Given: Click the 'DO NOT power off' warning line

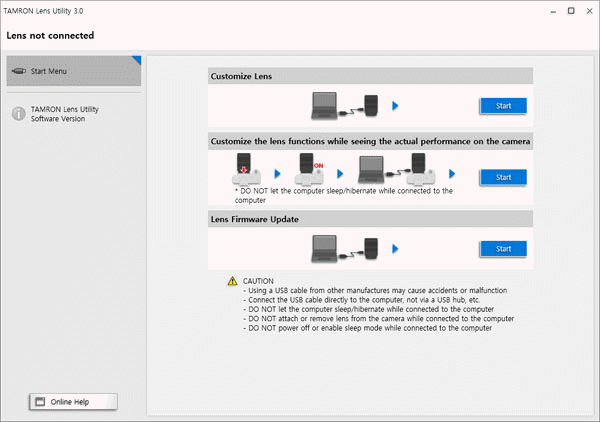Looking at the screenshot, I should pos(367,328).
